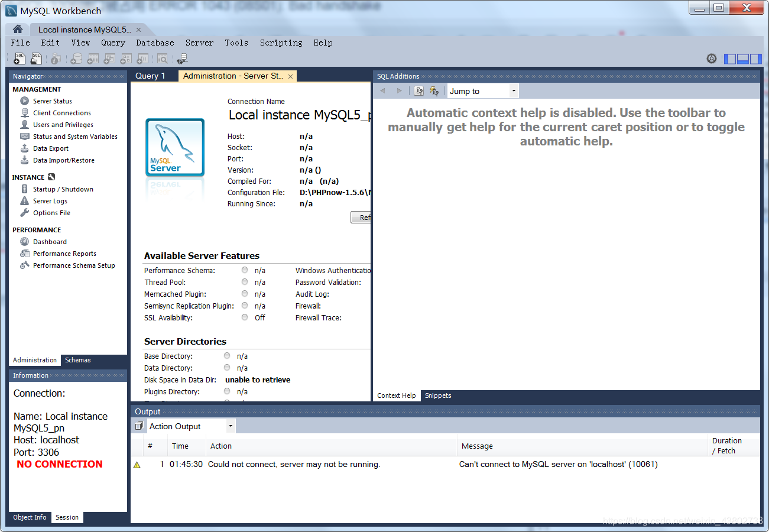Toggle automatic context help
The width and height of the screenshot is (769, 532).
pyautogui.click(x=433, y=90)
